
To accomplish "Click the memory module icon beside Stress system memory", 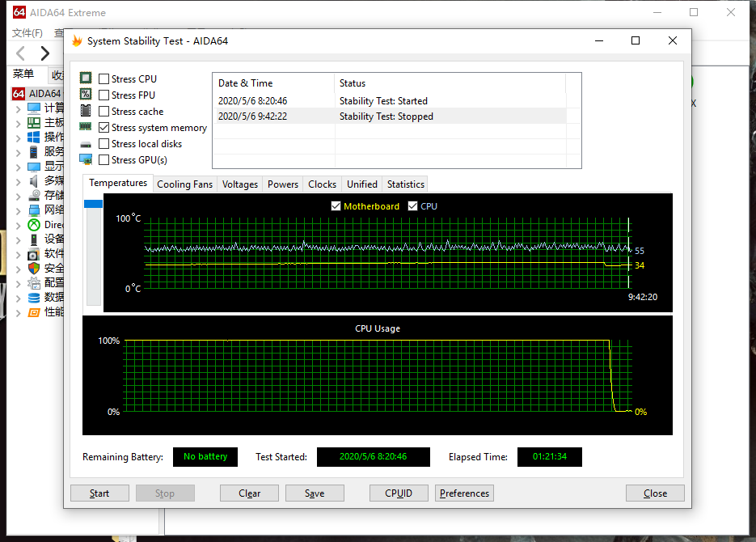I will pyautogui.click(x=86, y=127).
